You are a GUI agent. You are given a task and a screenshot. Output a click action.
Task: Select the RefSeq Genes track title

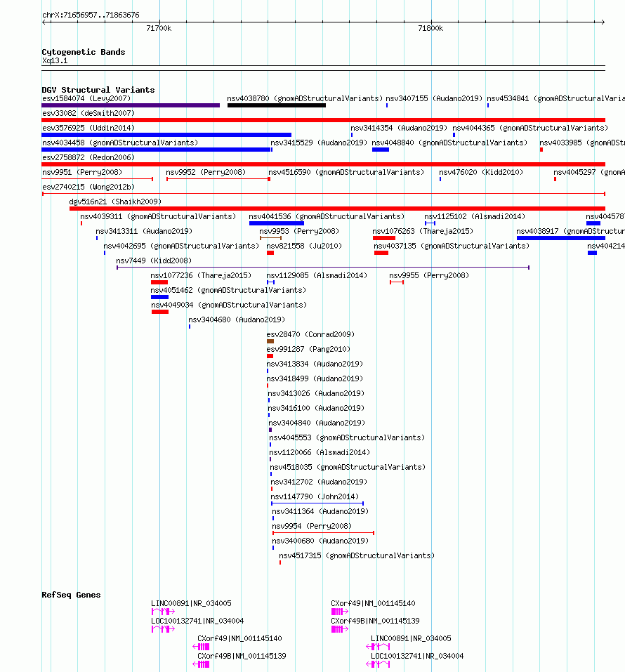71,595
